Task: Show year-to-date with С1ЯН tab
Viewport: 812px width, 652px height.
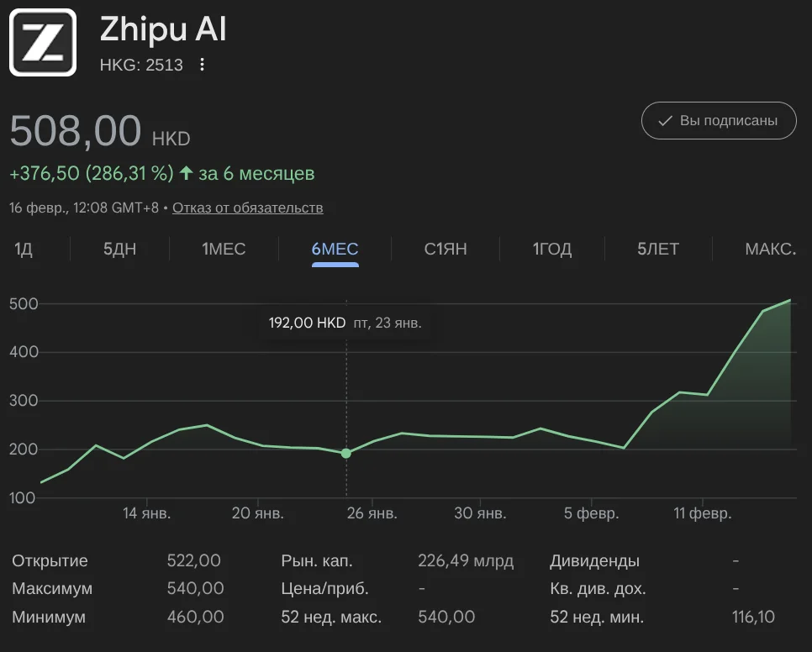Action: click(446, 249)
